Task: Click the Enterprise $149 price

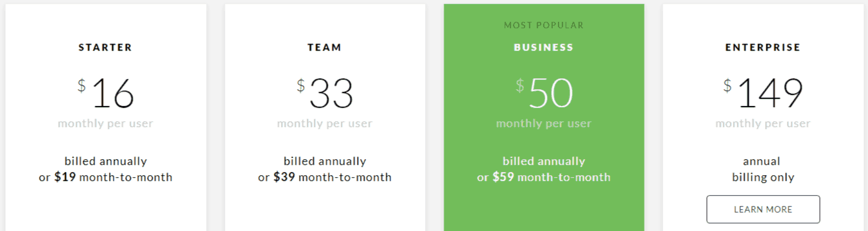Action: [x=763, y=94]
